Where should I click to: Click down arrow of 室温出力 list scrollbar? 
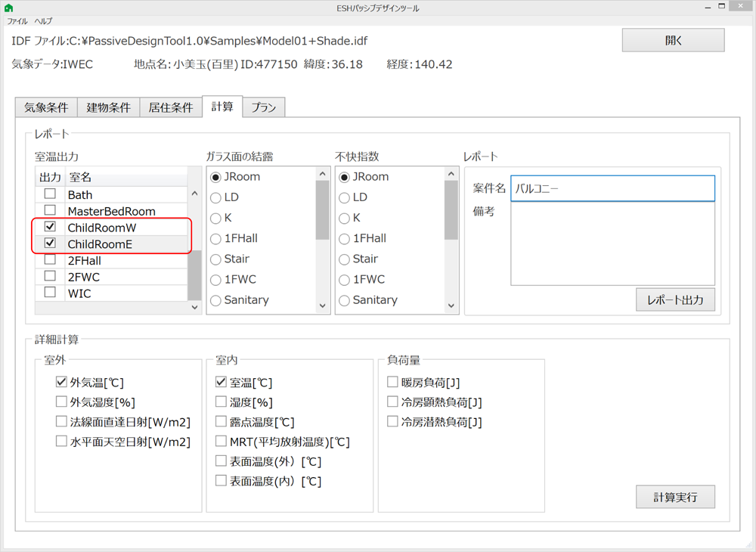pyautogui.click(x=194, y=307)
